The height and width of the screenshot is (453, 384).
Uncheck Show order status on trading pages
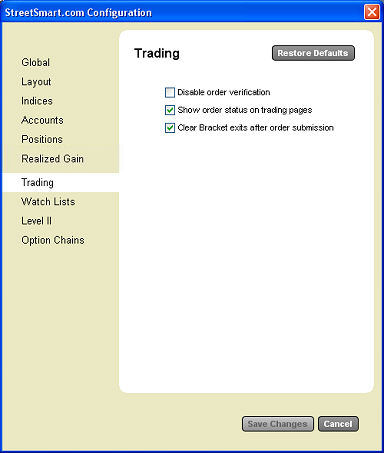pos(170,110)
